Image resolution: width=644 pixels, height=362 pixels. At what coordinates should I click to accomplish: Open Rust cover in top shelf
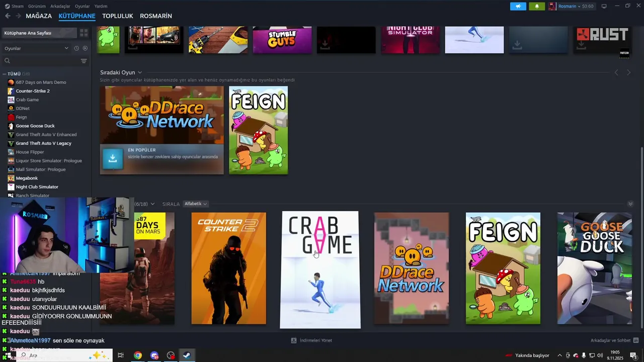602,40
